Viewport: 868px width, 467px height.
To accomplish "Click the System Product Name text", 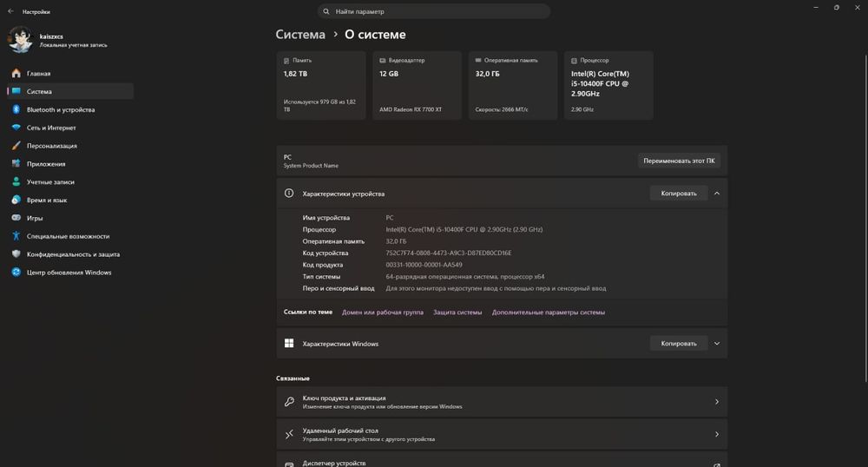I will 311,166.
